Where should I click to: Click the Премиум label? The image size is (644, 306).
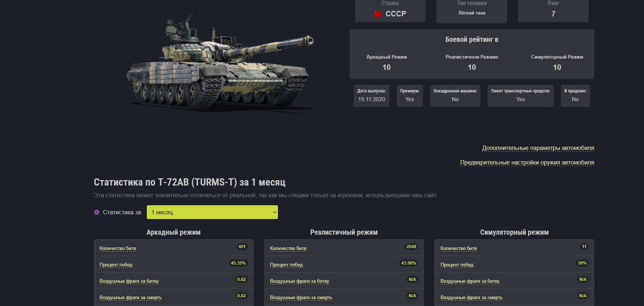tap(410, 91)
